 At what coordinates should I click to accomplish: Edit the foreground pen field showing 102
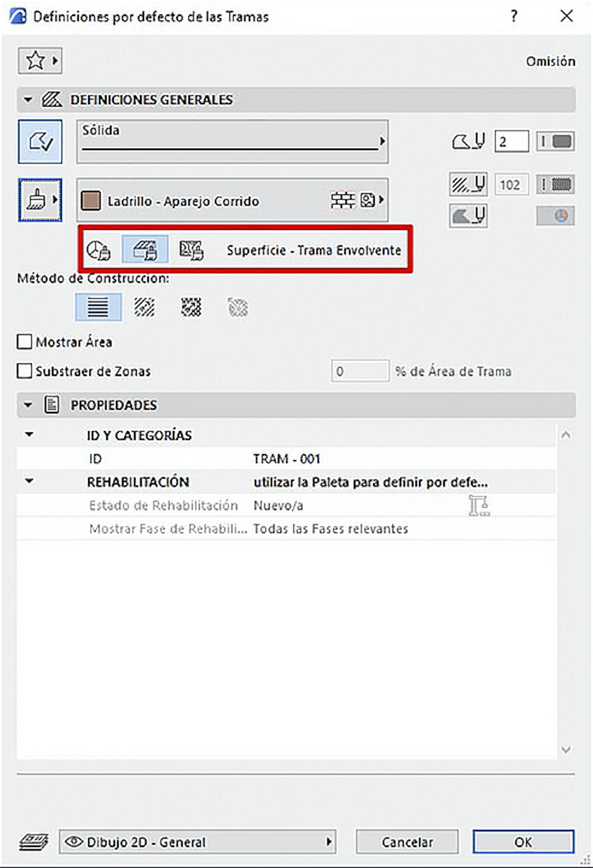click(511, 184)
